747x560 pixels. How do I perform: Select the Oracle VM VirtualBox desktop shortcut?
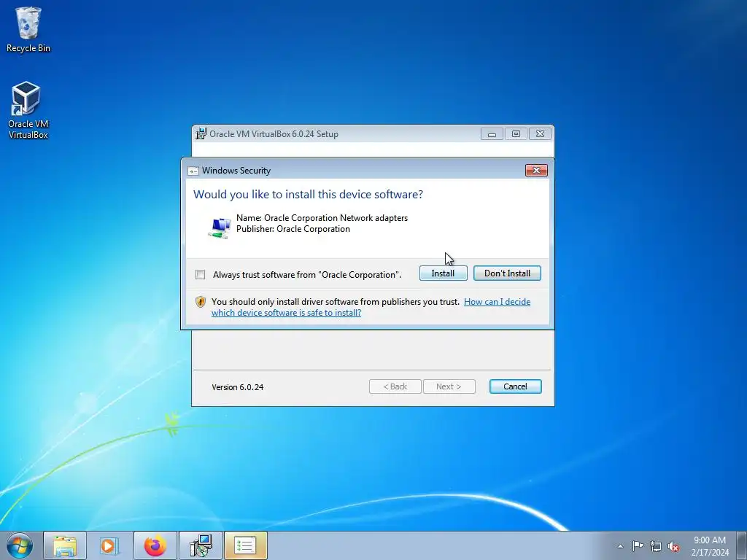28,111
